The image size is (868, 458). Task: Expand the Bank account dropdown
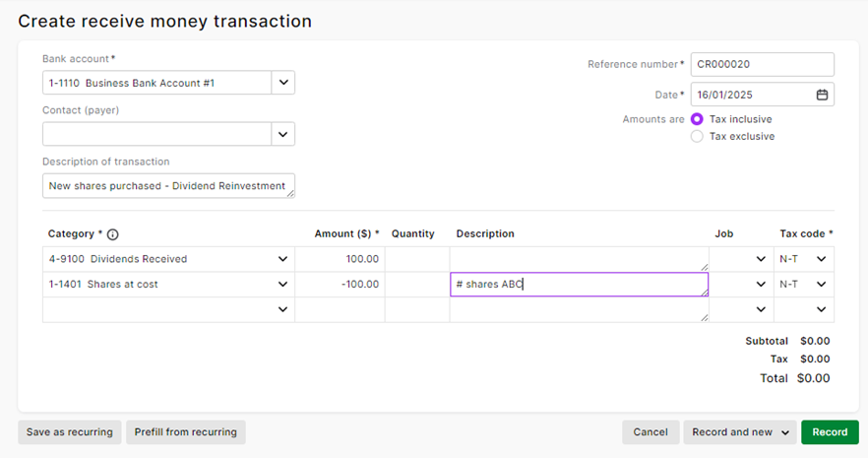282,83
